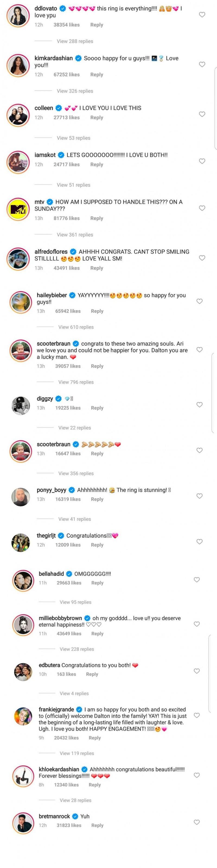This screenshot has height=868, width=217.
Task: Heart haileybieber's comment
Action: click(x=199, y=301)
